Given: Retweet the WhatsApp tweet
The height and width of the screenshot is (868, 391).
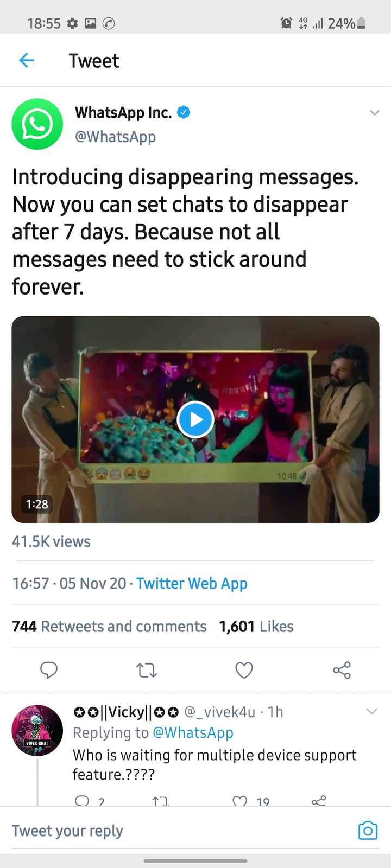Looking at the screenshot, I should [147, 671].
